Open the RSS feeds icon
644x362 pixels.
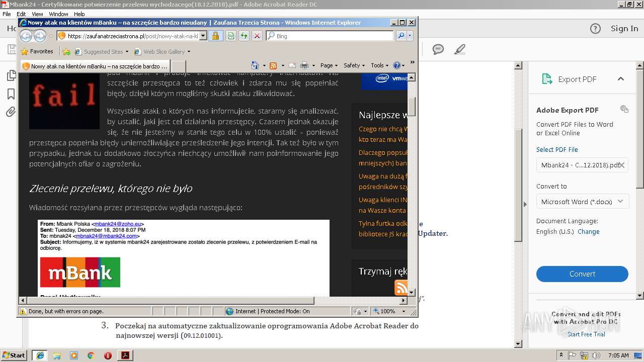click(x=273, y=65)
